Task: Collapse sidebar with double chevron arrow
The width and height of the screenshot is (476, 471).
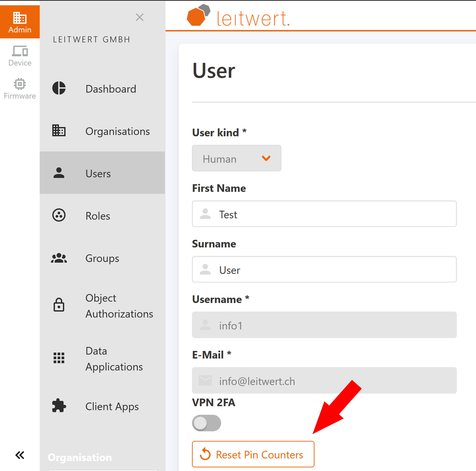Action: [x=20, y=455]
